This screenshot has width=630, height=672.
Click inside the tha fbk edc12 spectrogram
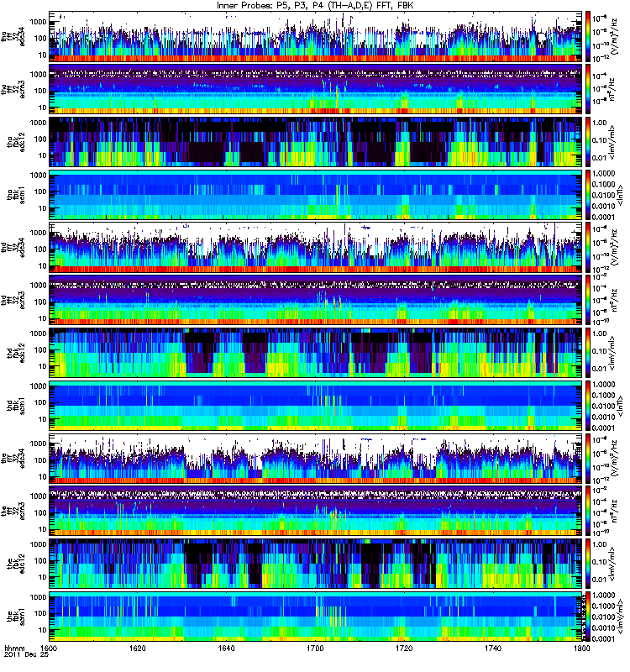tap(315, 142)
